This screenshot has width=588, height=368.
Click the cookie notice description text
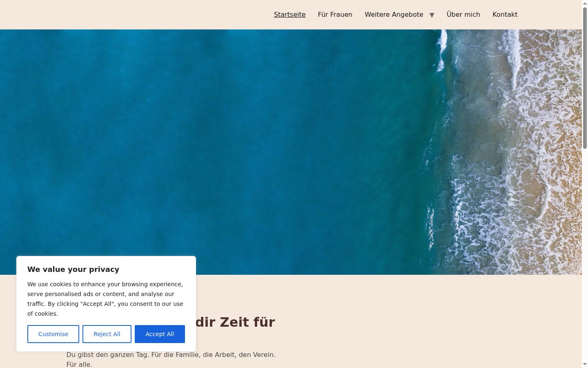105,299
